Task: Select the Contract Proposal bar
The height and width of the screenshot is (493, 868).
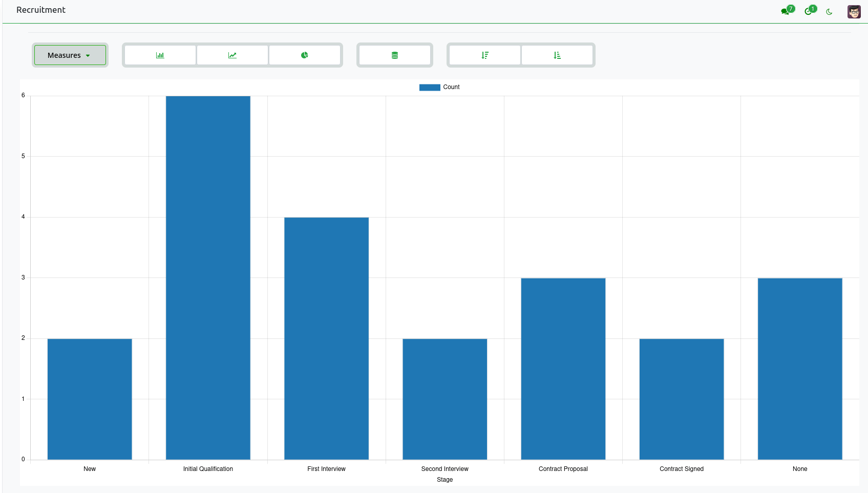Action: point(563,369)
